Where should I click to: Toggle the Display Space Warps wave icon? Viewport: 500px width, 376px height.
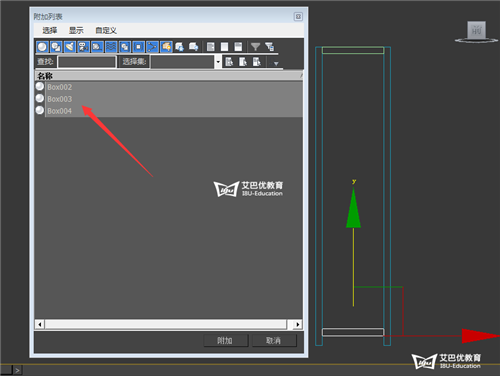pyautogui.click(x=111, y=47)
